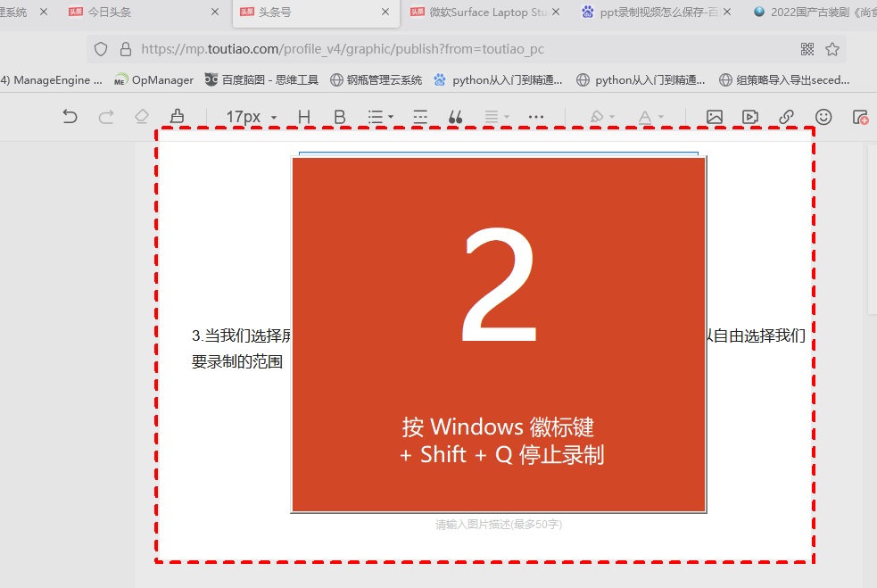
Task: Click the undo arrow in editor toolbar
Action: 70,116
